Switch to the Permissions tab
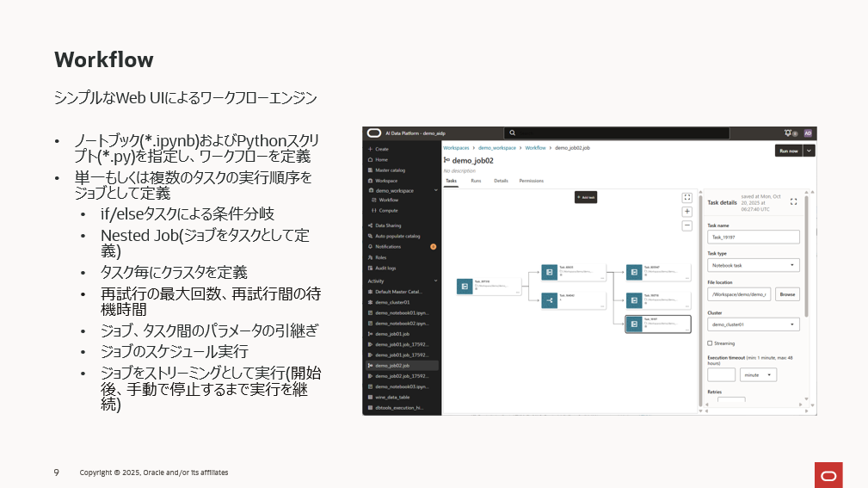The height and width of the screenshot is (488, 868). 532,181
